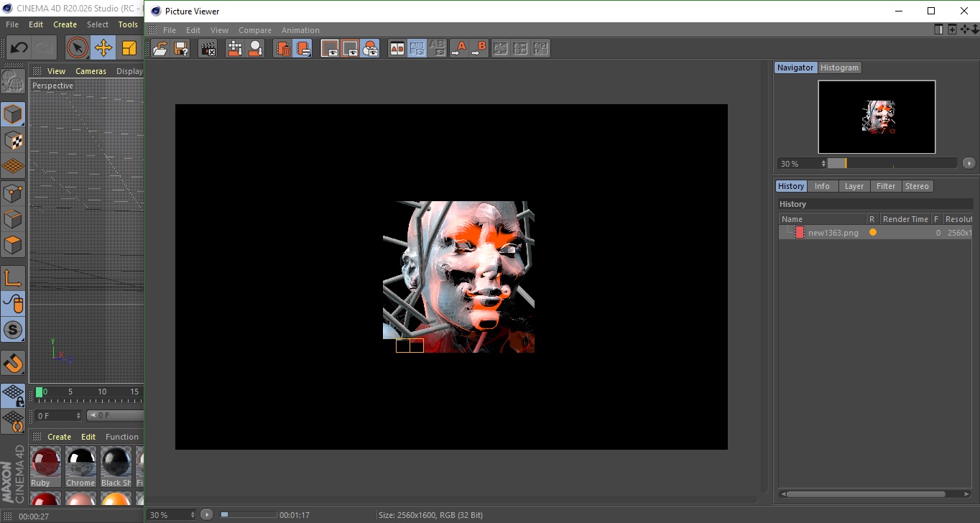The height and width of the screenshot is (523, 980).
Task: Select the Scale tool in Cinema 4D
Action: tap(129, 48)
